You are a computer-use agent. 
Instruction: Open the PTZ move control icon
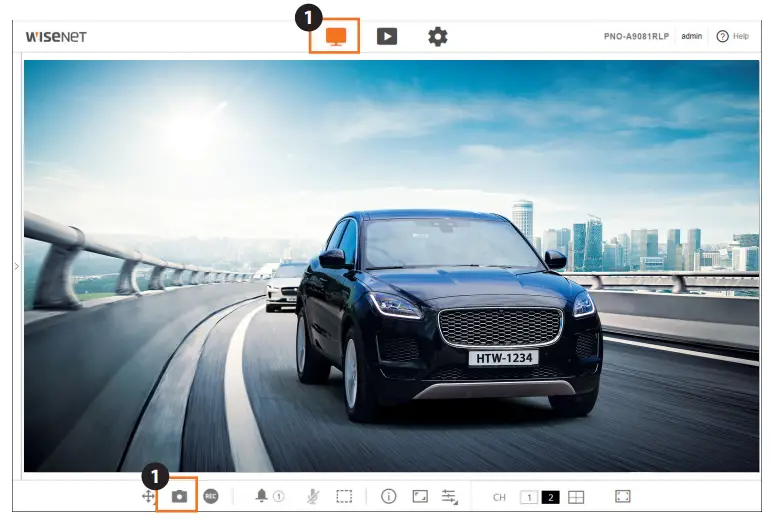pos(148,496)
